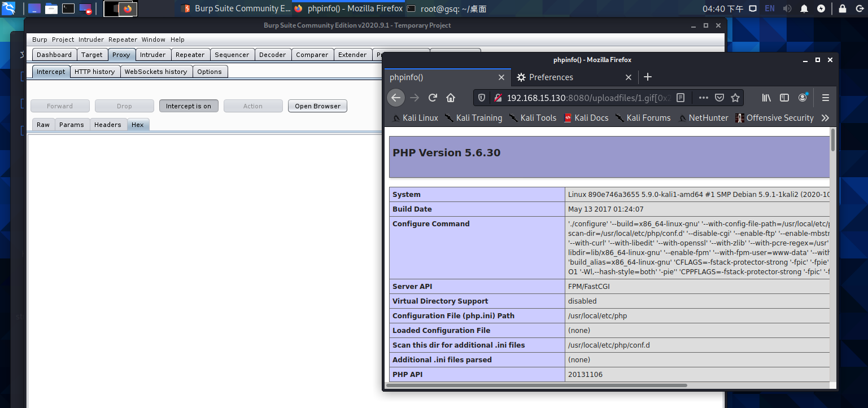Open the Intruder menu in menubar

91,40
